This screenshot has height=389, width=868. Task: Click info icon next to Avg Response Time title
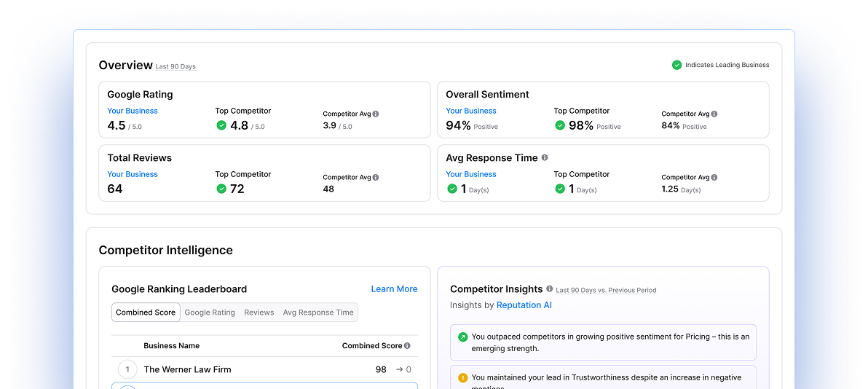pyautogui.click(x=545, y=157)
